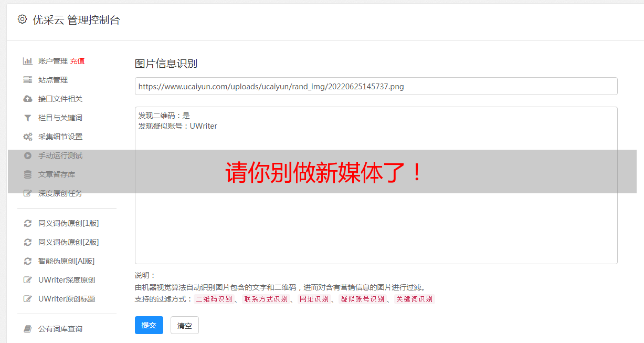Open 文章暂存库 in sidebar
Image resolution: width=644 pixels, height=343 pixels.
point(57,174)
